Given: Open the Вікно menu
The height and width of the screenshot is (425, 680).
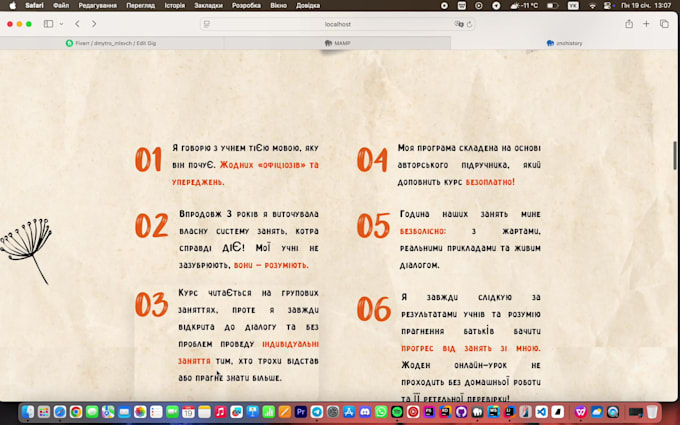Looking at the screenshot, I should [x=278, y=6].
